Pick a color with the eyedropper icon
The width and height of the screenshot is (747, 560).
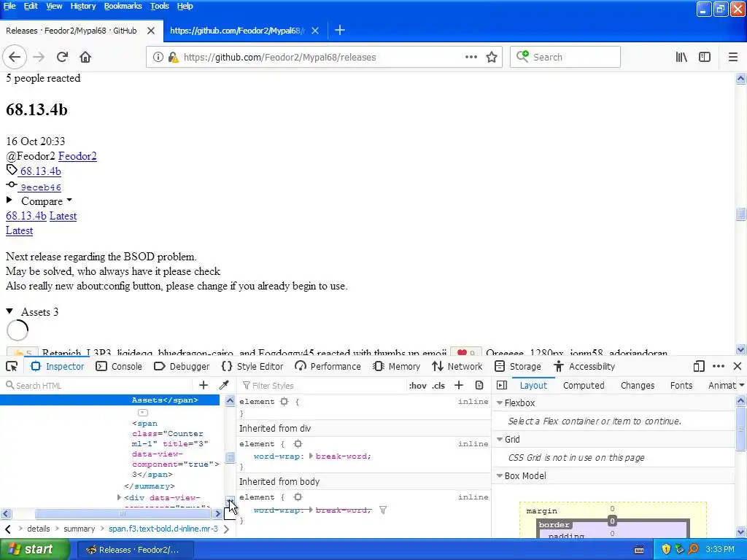click(x=224, y=385)
